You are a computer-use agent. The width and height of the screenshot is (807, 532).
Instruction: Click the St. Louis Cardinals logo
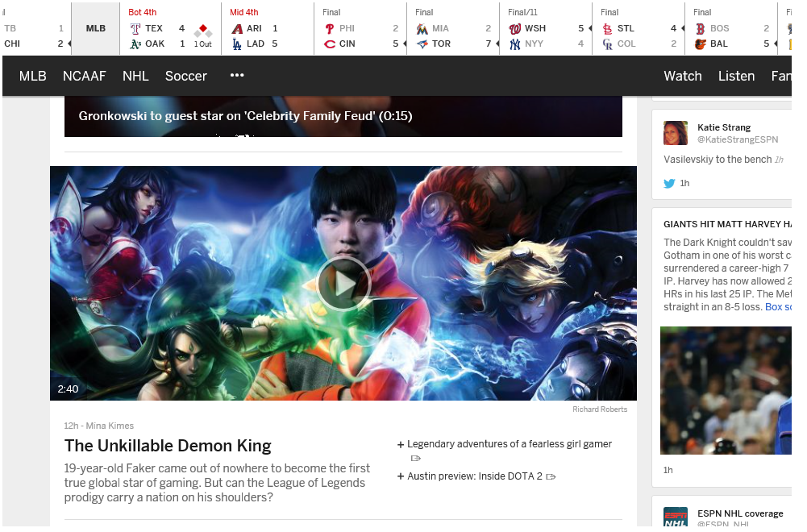[607, 29]
